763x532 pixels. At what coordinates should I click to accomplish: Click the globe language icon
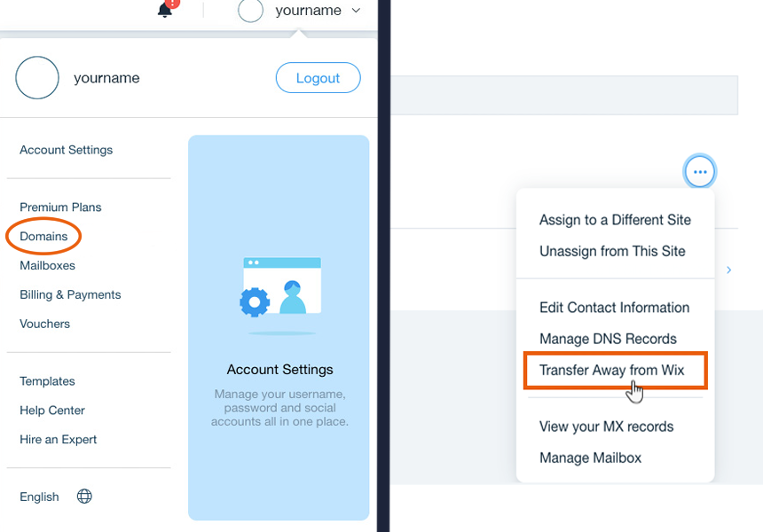tap(84, 497)
